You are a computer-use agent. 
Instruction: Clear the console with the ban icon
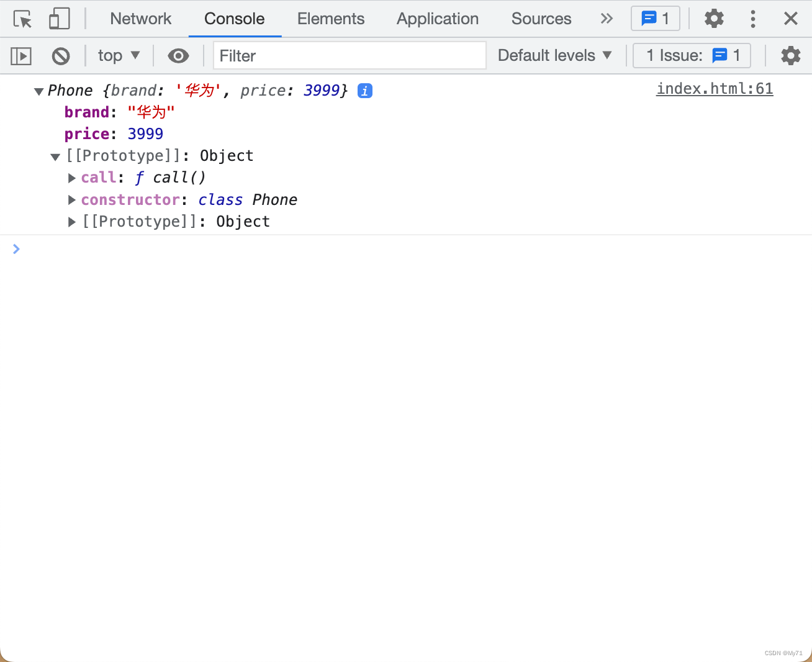pos(61,56)
